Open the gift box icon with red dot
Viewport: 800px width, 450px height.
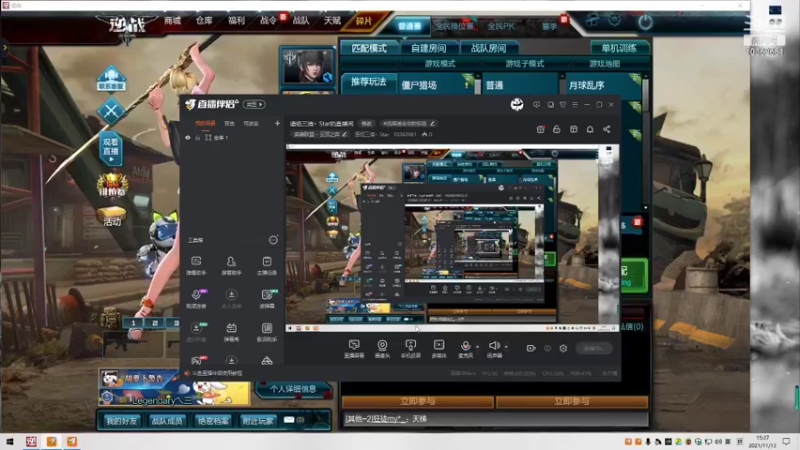tap(540, 129)
